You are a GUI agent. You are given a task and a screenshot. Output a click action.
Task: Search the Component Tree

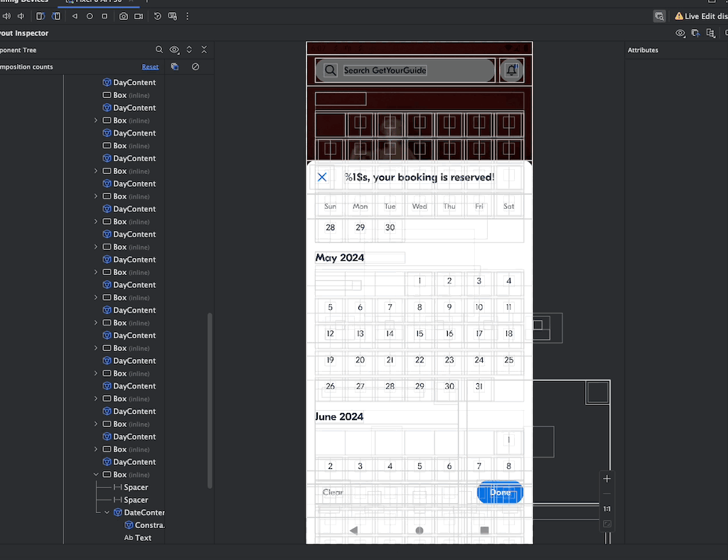(x=159, y=50)
